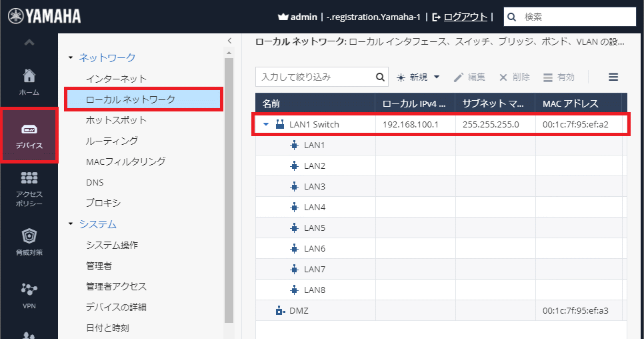Open the hamburger column menu icon
644x339 pixels.
613,77
